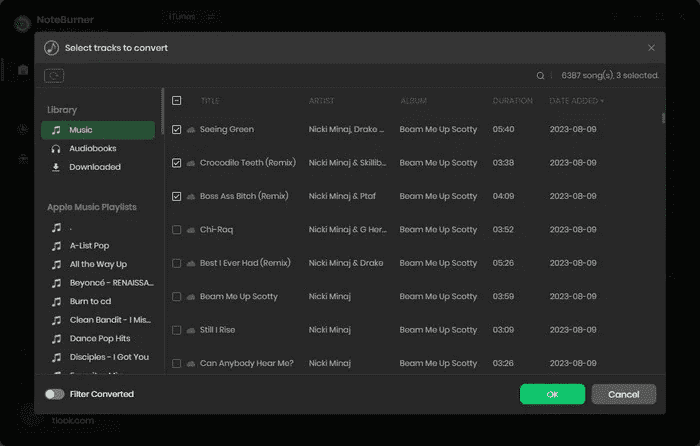Click the playlist note icon beside All the Way Up
The width and height of the screenshot is (700, 446).
(x=56, y=265)
